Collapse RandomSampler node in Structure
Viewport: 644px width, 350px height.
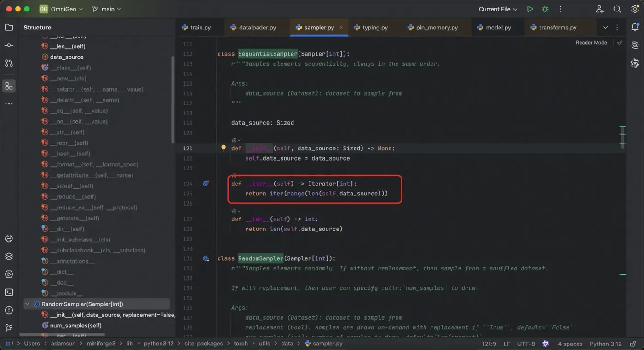coord(27,304)
